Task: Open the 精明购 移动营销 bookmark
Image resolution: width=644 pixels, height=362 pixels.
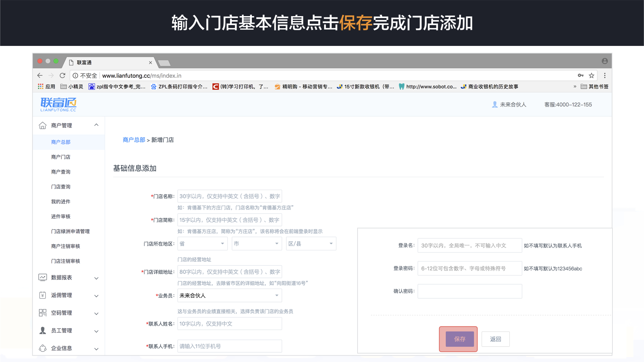Action: pyautogui.click(x=303, y=86)
